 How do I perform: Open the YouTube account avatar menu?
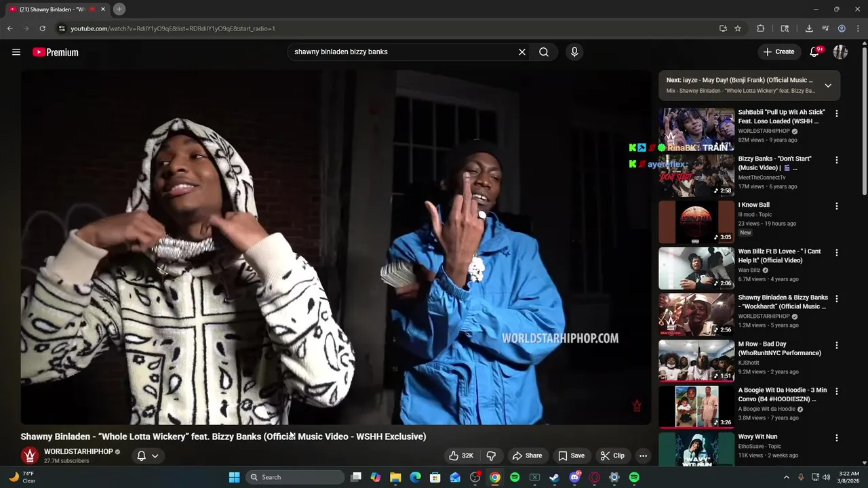click(x=840, y=52)
